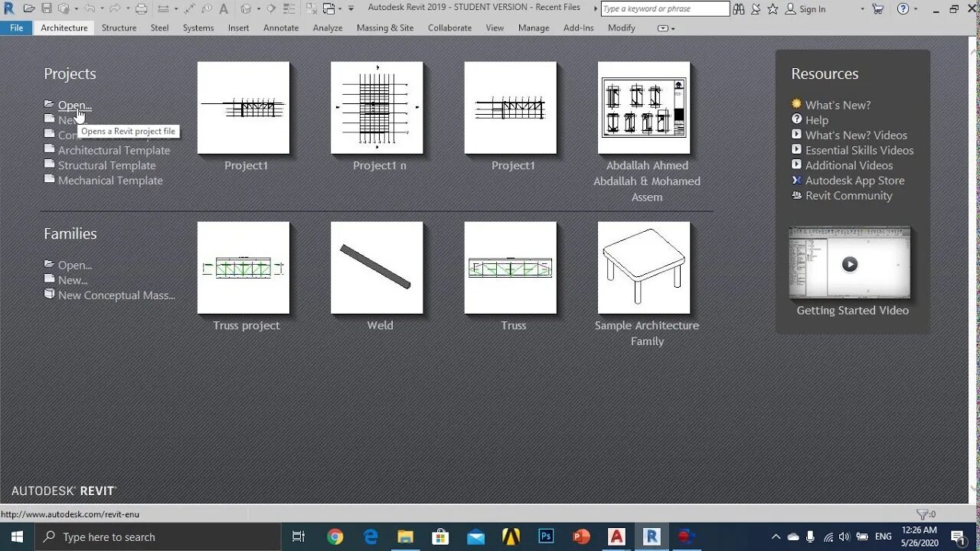Click the Autodesk App Store cart icon
Viewport: 980px width, 551px height.
pyautogui.click(x=878, y=9)
